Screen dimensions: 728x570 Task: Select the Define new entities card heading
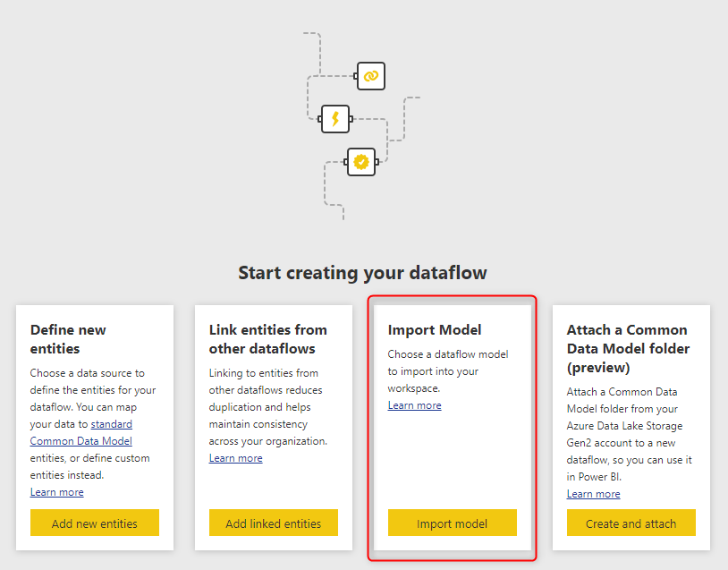point(68,339)
